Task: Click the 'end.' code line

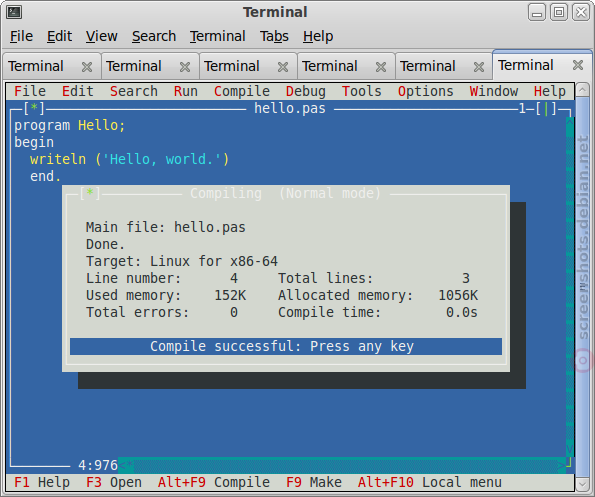Action: (x=46, y=176)
